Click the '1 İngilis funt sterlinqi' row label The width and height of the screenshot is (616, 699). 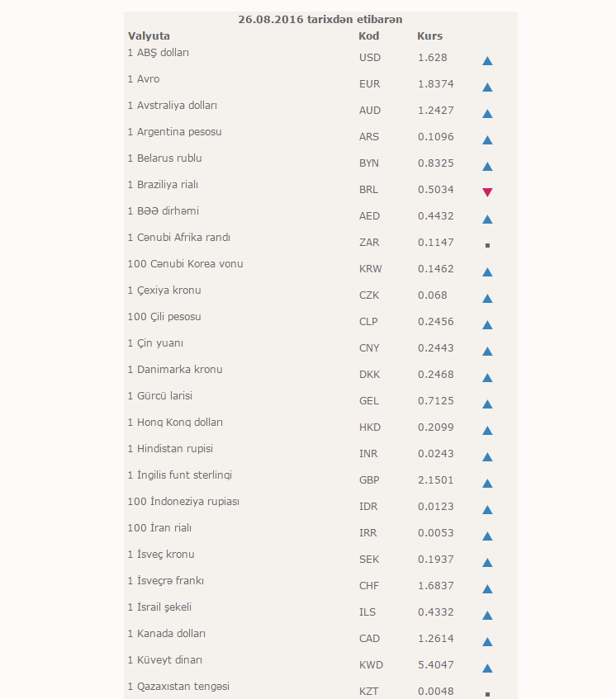tap(179, 475)
